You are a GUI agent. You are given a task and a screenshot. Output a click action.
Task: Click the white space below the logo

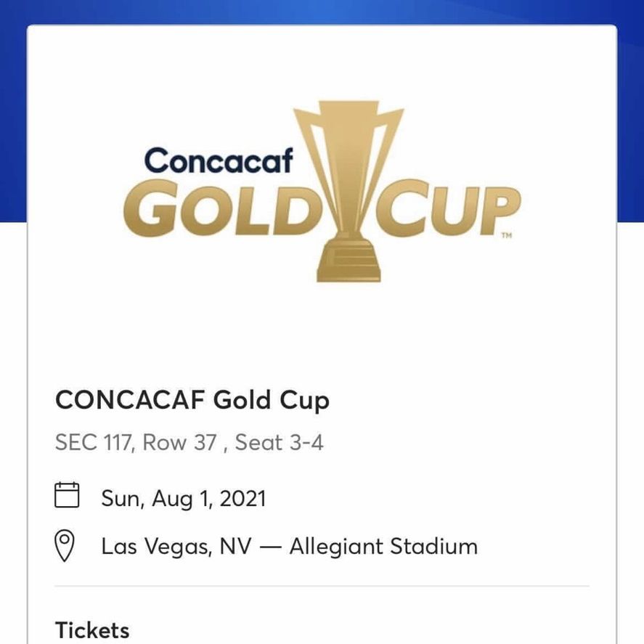pyautogui.click(x=322, y=333)
